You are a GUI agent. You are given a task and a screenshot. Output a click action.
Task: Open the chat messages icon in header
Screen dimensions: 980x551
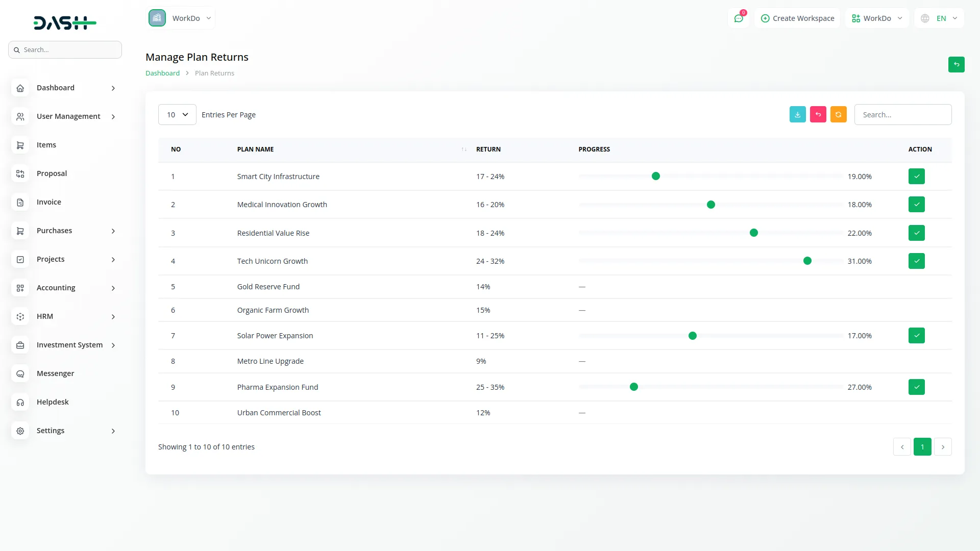point(738,18)
